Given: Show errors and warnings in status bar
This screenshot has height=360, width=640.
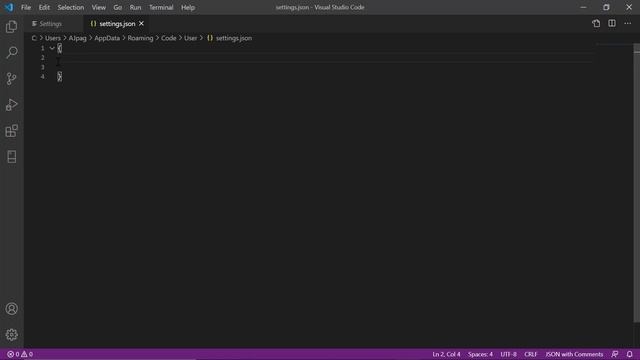Looking at the screenshot, I should (x=20, y=354).
